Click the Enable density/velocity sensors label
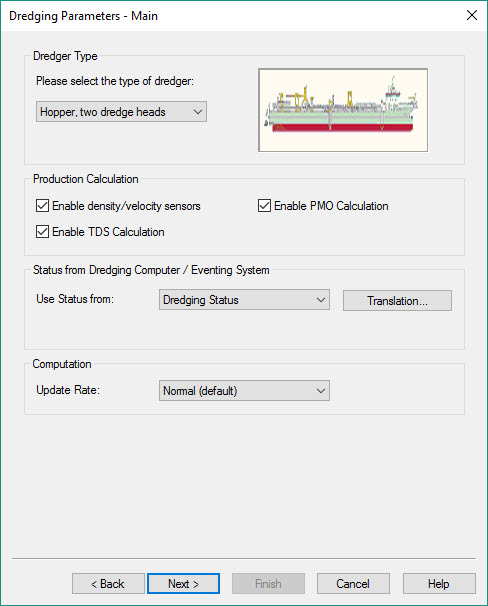This screenshot has width=488, height=606. point(126,206)
